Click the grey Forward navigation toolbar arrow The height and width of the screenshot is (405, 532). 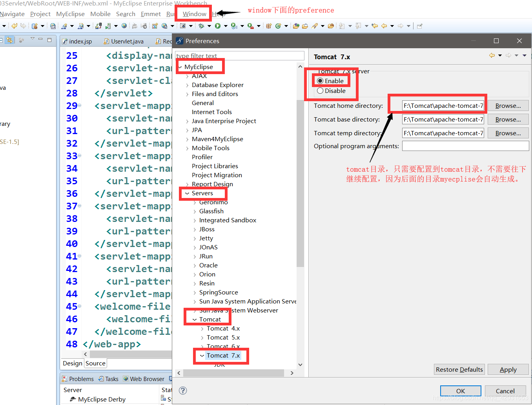pyautogui.click(x=401, y=26)
